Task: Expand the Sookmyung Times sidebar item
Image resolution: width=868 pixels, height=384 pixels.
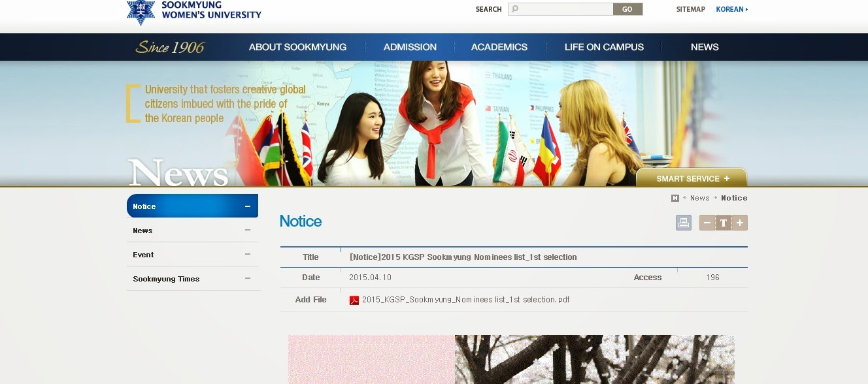Action: (x=248, y=279)
